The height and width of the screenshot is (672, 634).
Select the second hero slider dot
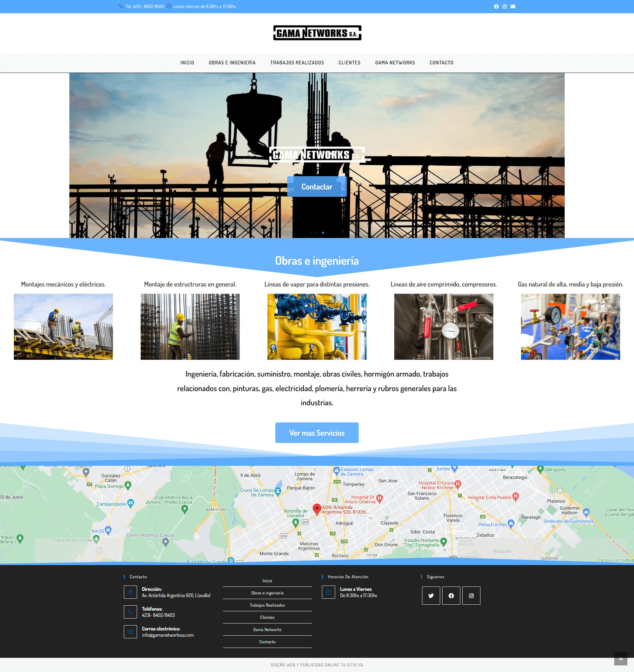click(317, 233)
